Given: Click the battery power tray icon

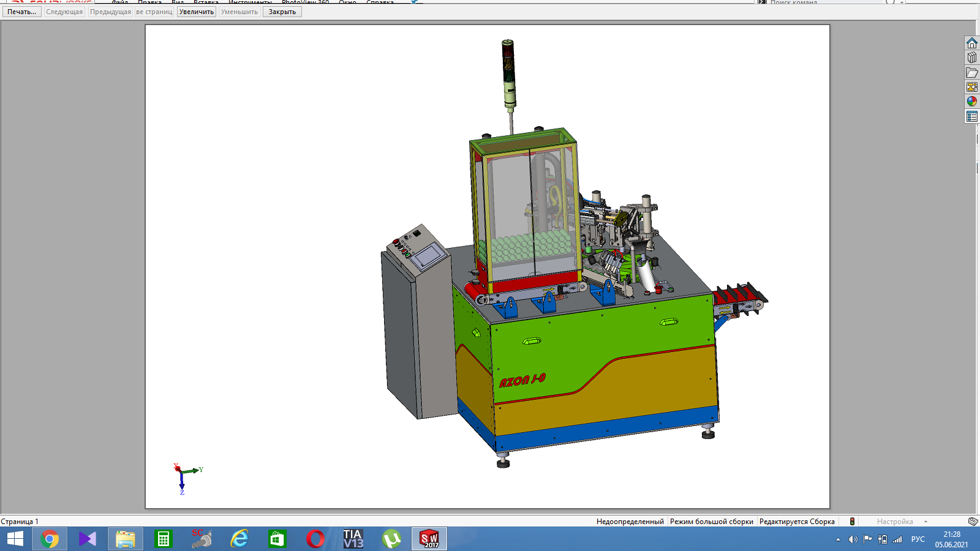Looking at the screenshot, I should [883, 539].
